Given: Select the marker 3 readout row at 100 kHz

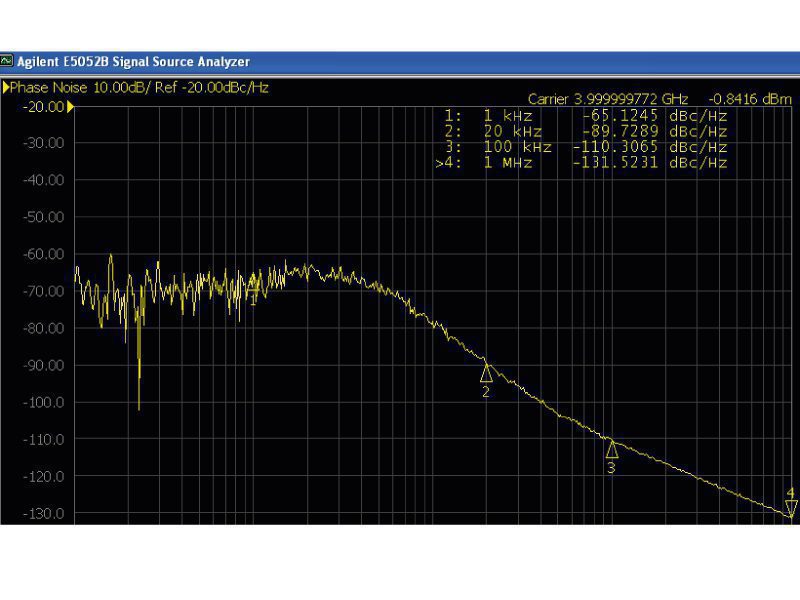Looking at the screenshot, I should 586,147.
